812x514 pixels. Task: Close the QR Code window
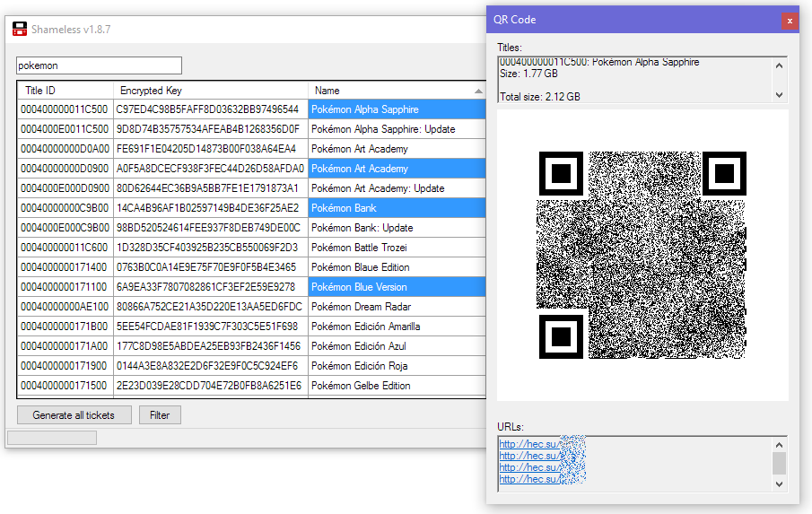point(790,21)
